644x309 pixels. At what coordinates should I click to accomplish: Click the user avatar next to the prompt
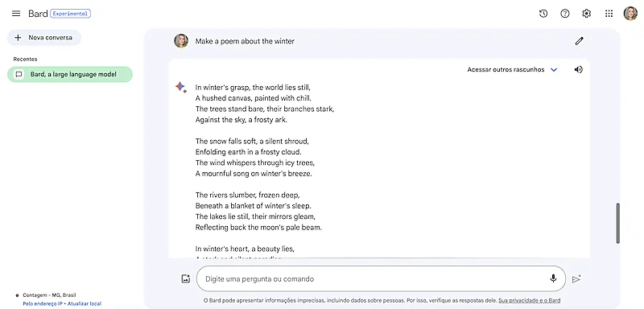[181, 41]
